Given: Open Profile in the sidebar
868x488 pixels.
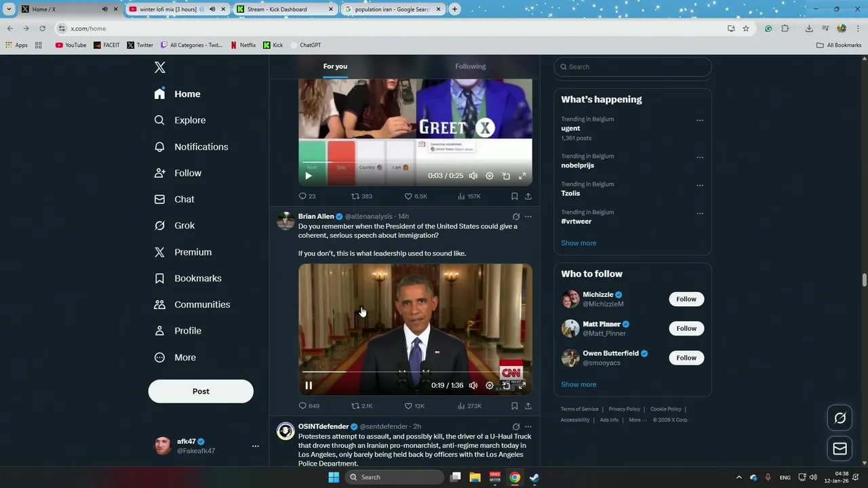Looking at the screenshot, I should [x=178, y=331].
